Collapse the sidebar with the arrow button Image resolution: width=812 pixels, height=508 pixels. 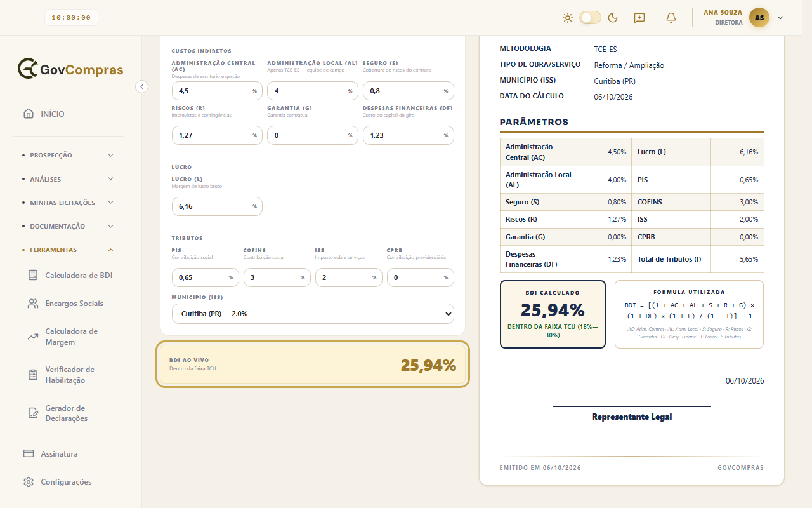[x=142, y=86]
